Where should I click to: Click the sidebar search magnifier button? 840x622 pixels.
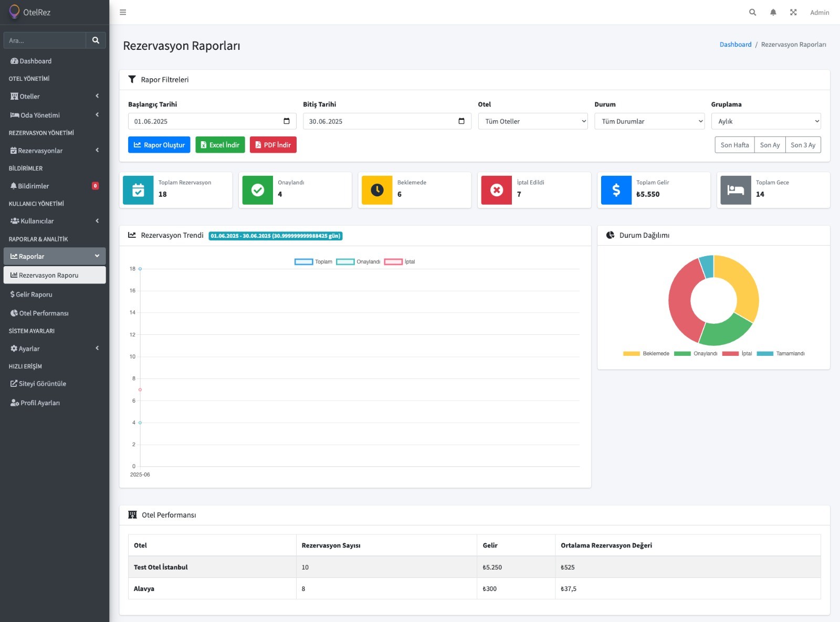[x=96, y=40]
